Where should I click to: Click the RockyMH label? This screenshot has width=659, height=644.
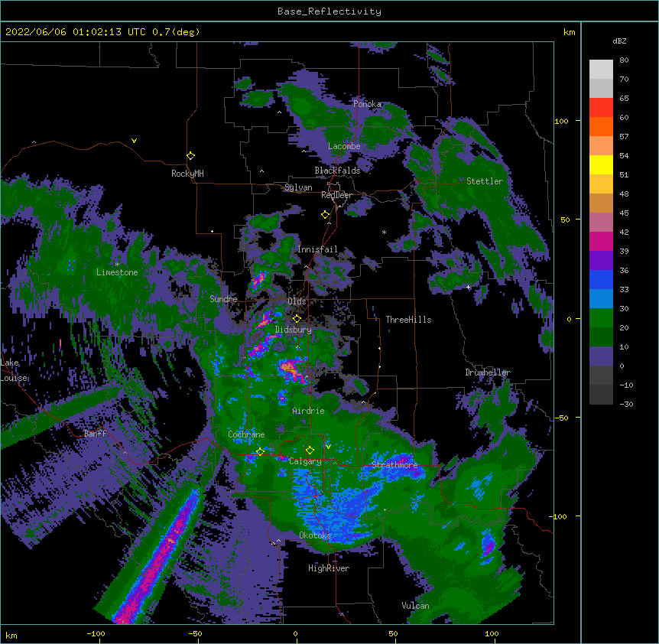(x=187, y=174)
